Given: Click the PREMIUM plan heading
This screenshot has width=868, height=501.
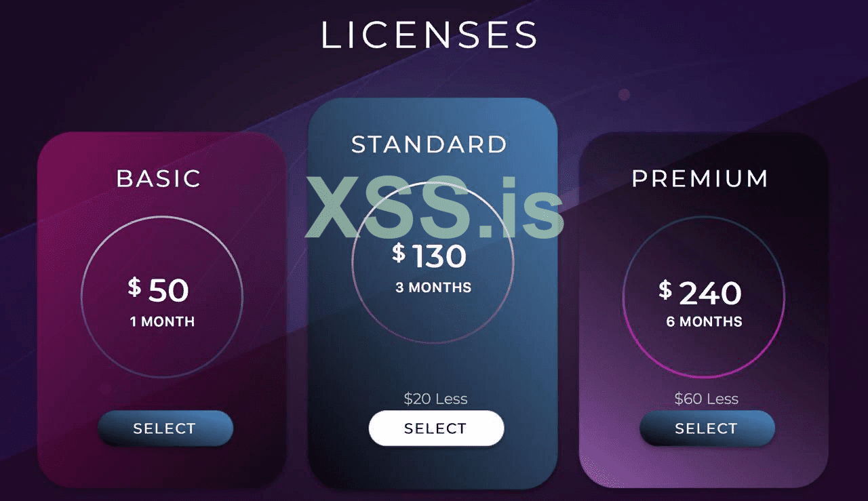Looking at the screenshot, I should [700, 178].
